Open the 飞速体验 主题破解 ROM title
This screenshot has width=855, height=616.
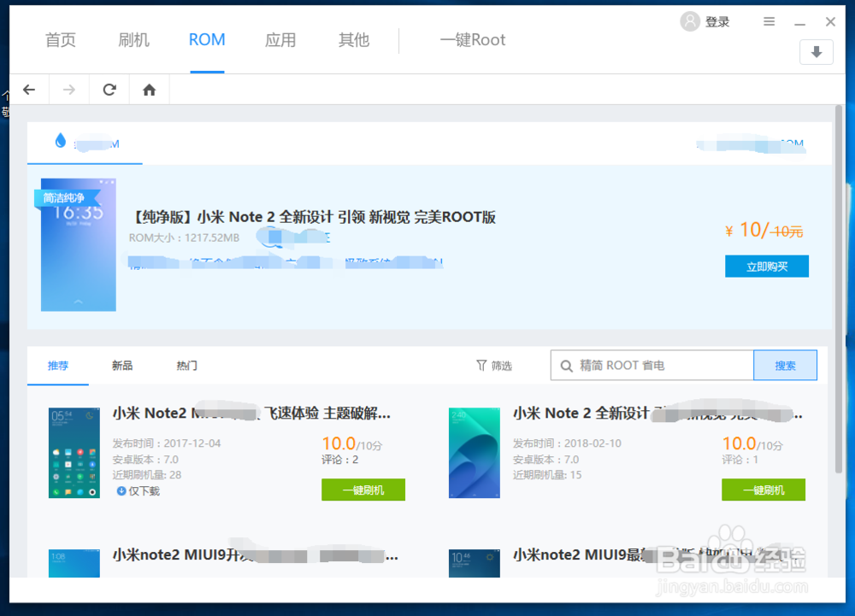(x=251, y=414)
